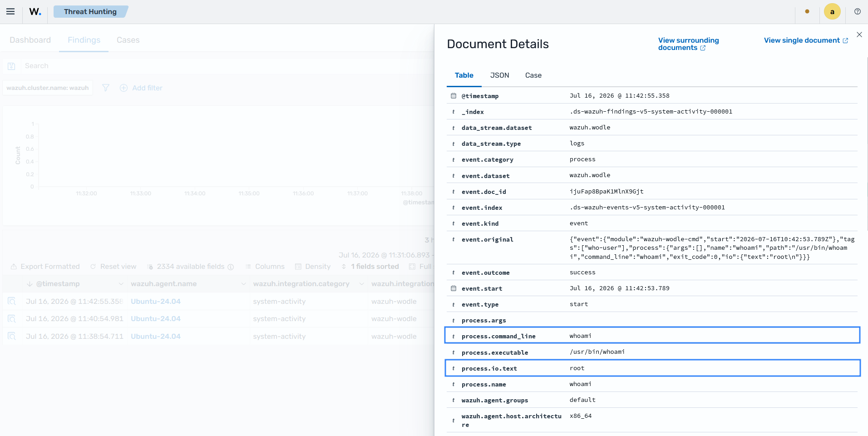Click Reset view button
This screenshot has width=868, height=436.
(x=113, y=267)
